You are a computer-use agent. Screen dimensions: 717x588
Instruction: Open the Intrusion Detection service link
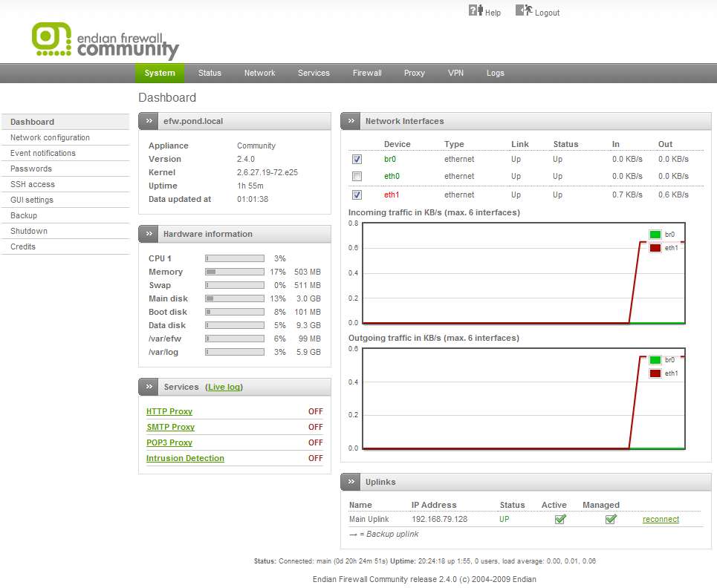click(x=185, y=458)
